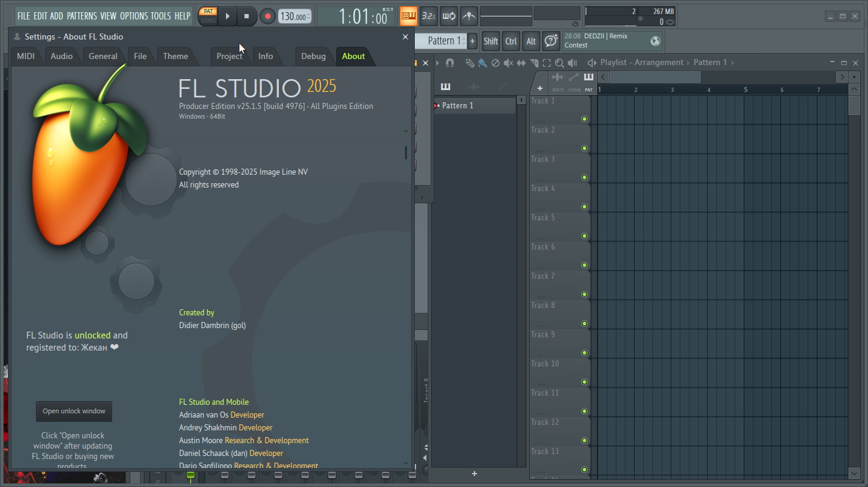868x487 pixels.
Task: Open the Pattern 1 selector dropdown
Action: tap(441, 41)
